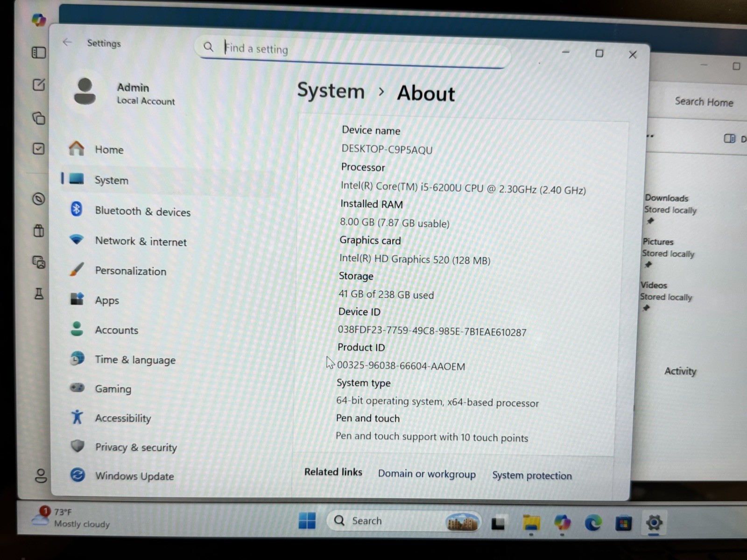Click the Settings gear on the taskbar
The image size is (747, 560).
654,523
